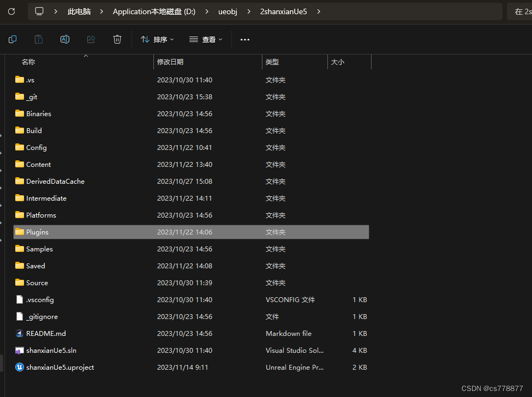Select the shanxianUe5.uproject file name
The width and height of the screenshot is (532, 397).
pyautogui.click(x=60, y=368)
